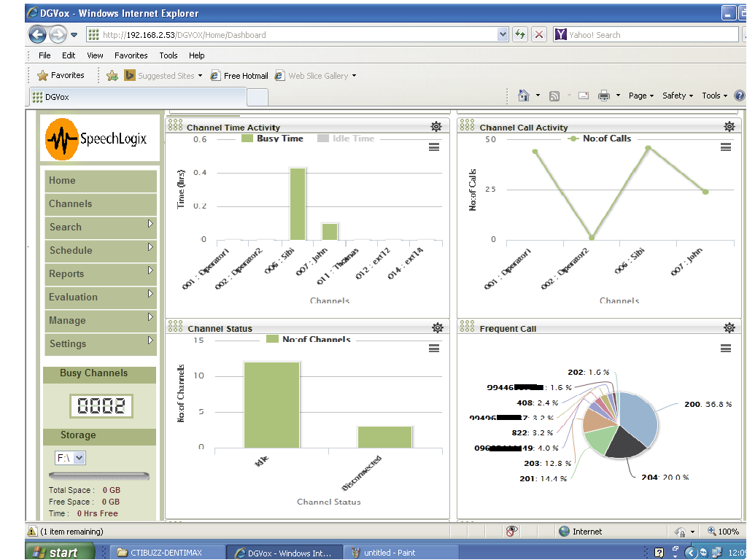Screen dimensions: 747x560
Task: Open hamburger menu in Frequent Call chart
Action: click(726, 349)
